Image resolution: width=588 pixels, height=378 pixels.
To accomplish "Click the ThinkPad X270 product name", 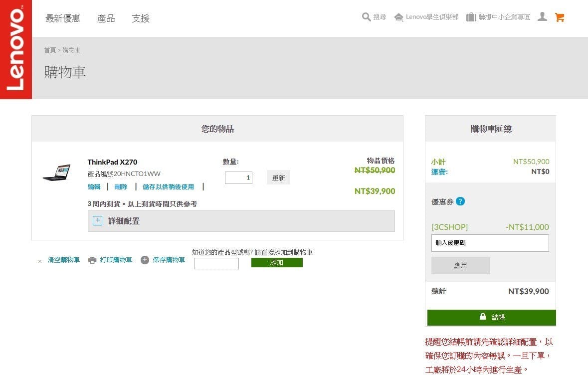I will coord(113,162).
